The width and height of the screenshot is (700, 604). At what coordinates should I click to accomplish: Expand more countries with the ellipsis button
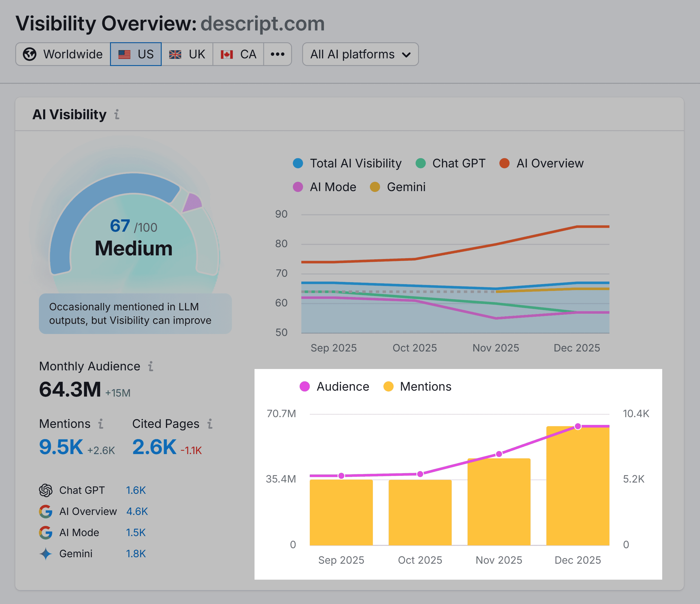[277, 54]
